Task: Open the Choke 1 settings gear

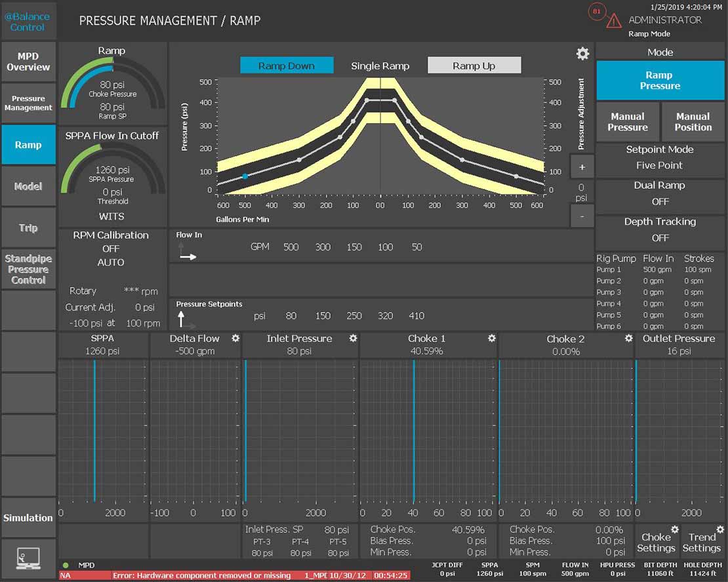Action: pyautogui.click(x=491, y=338)
